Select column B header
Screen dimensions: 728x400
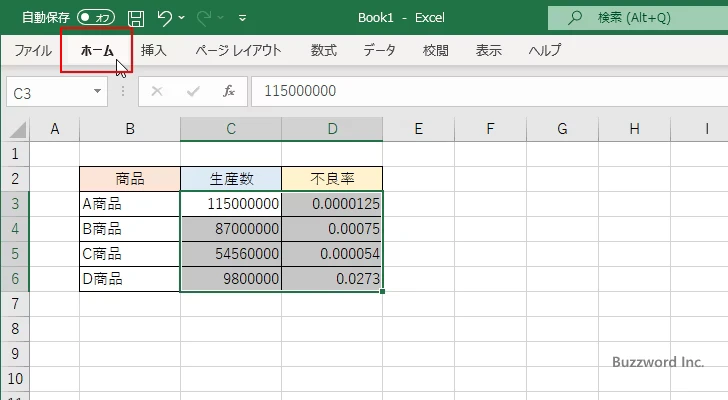[x=130, y=129]
